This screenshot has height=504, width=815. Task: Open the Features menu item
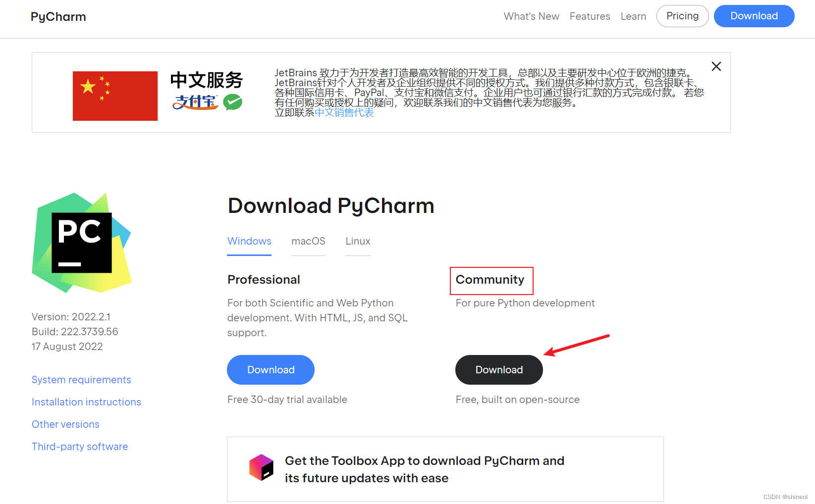point(590,16)
